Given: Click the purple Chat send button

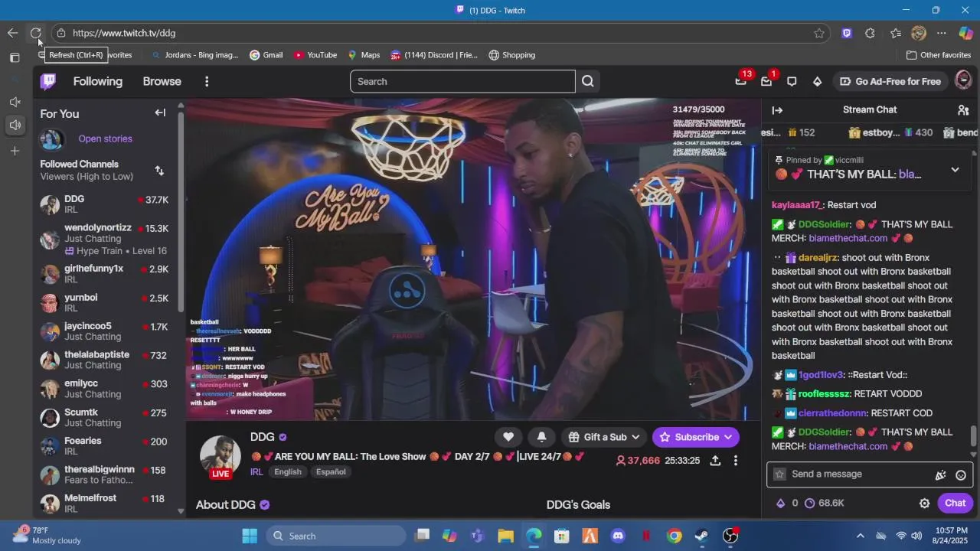Looking at the screenshot, I should click(x=955, y=503).
